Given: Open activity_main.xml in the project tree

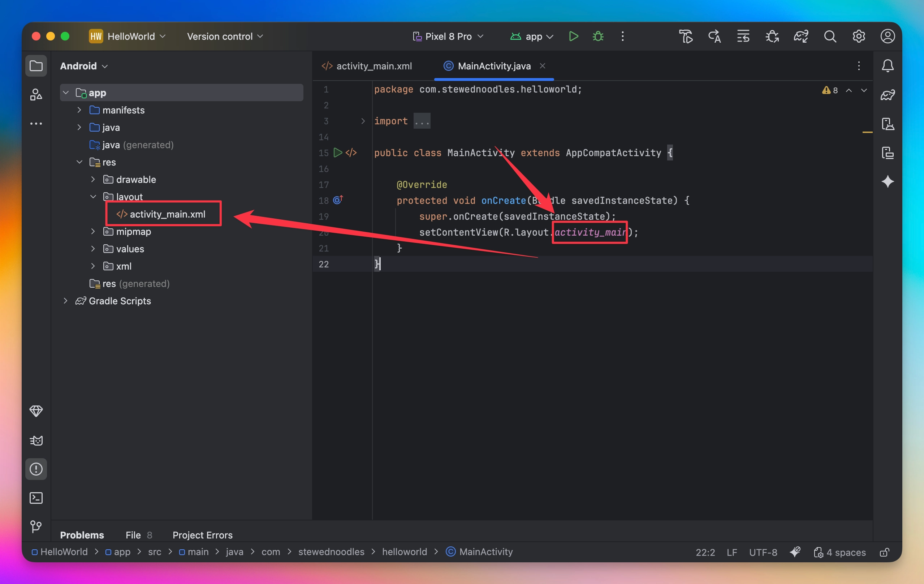Looking at the screenshot, I should (x=167, y=214).
